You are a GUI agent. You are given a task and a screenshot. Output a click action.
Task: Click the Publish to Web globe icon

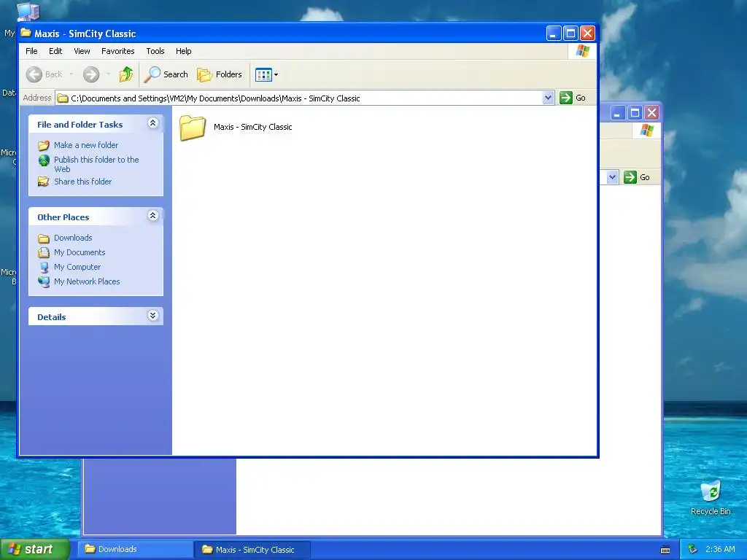tap(44, 160)
